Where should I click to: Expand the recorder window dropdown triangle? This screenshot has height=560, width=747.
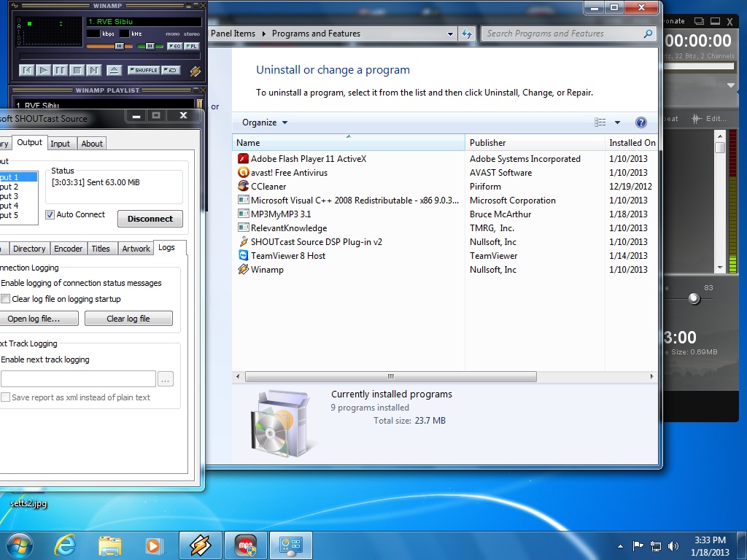731,85
